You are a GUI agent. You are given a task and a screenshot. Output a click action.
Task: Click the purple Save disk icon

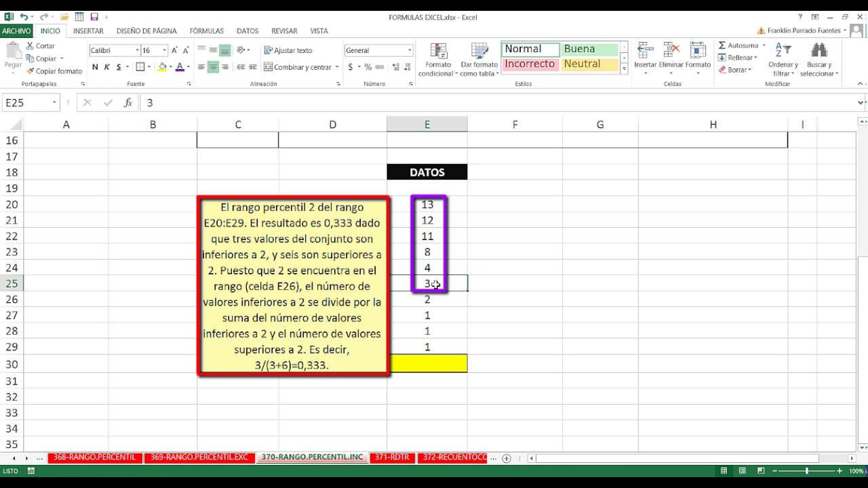94,17
